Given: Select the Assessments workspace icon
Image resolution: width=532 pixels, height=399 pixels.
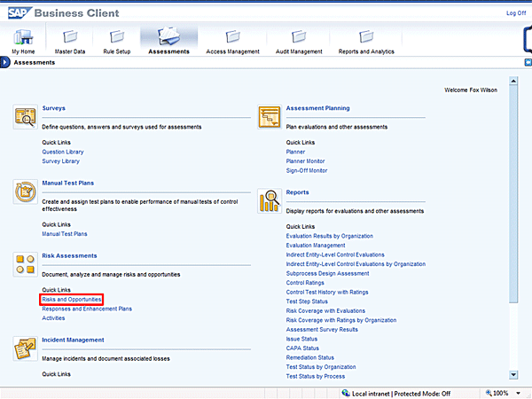Looking at the screenshot, I should pyautogui.click(x=168, y=36).
